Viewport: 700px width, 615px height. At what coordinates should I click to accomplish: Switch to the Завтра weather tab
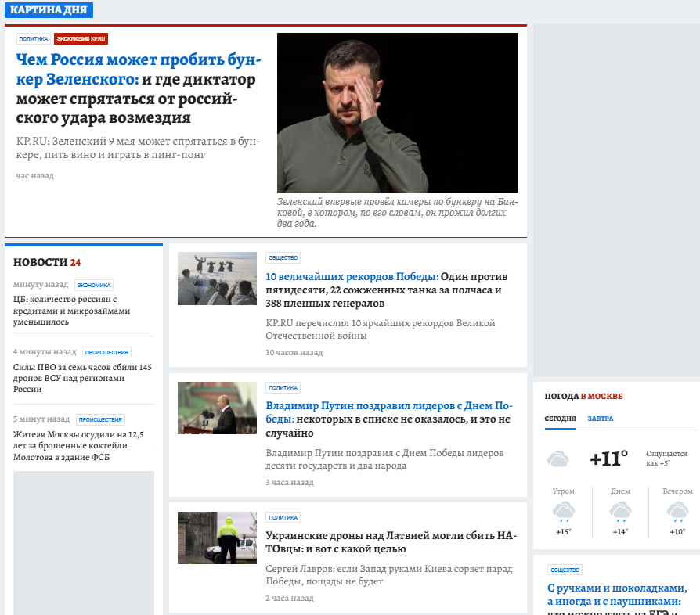(601, 419)
